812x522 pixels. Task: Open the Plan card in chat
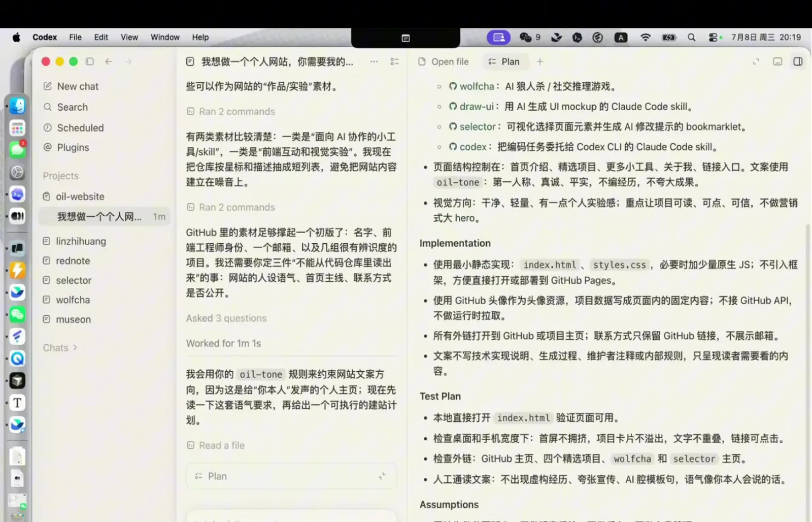pos(291,476)
